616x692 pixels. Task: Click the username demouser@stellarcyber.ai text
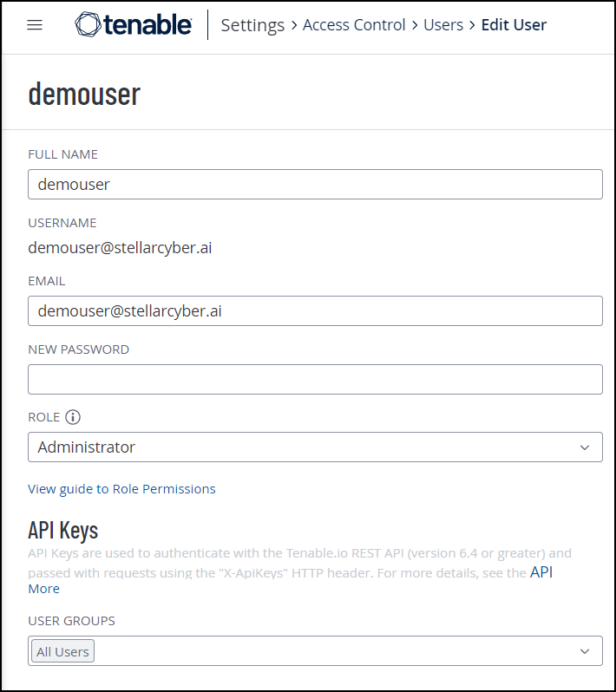tap(120, 248)
